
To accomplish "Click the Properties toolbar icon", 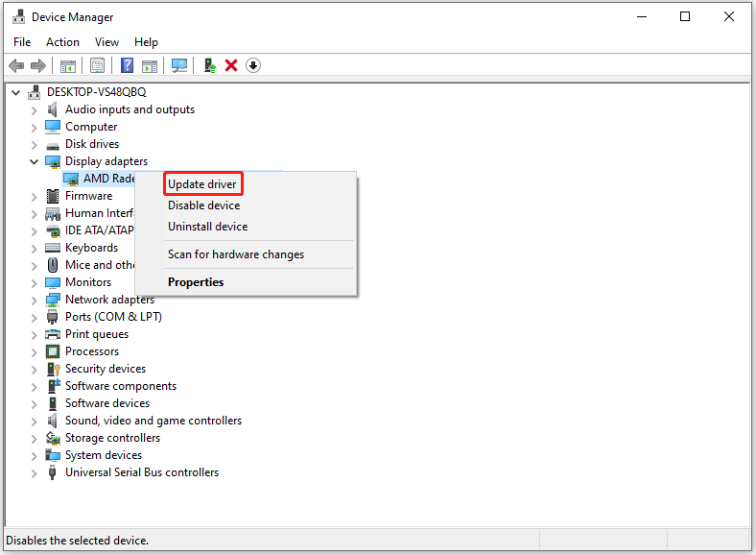I will pos(97,65).
